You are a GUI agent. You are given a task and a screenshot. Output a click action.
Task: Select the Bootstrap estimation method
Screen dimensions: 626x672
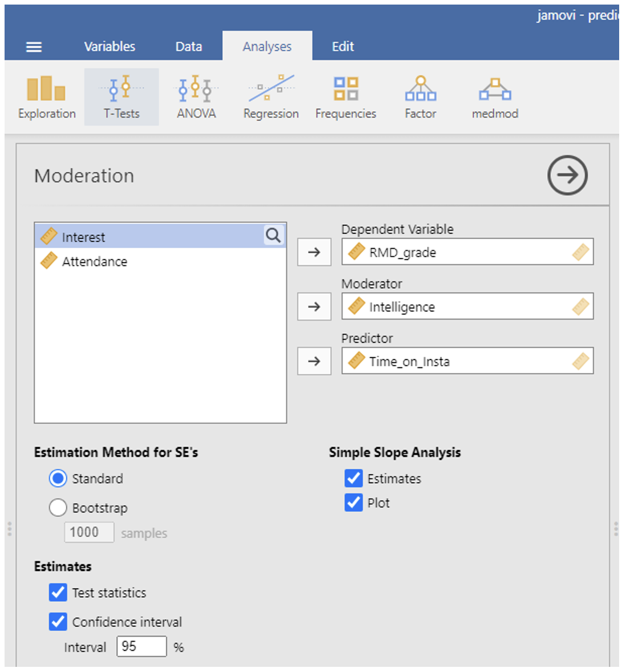click(x=58, y=508)
